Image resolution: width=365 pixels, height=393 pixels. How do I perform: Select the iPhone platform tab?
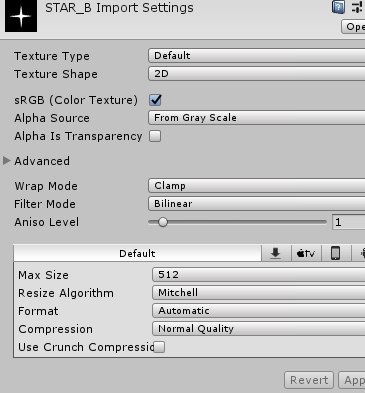[x=336, y=254]
